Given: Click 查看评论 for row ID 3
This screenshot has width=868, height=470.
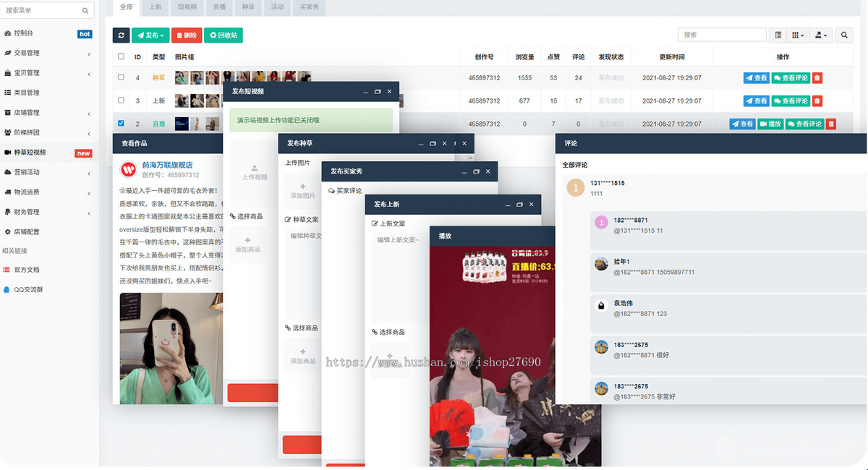Looking at the screenshot, I should coord(791,101).
